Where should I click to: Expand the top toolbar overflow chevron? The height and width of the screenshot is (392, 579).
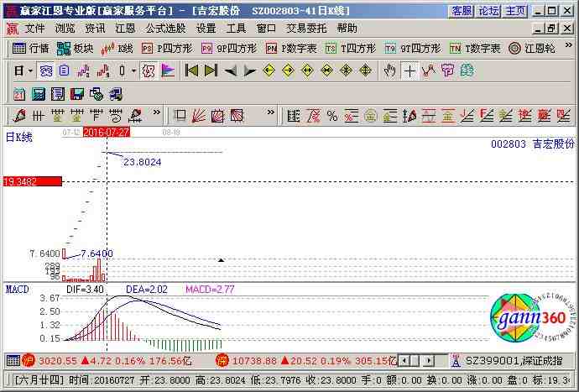coord(569,45)
